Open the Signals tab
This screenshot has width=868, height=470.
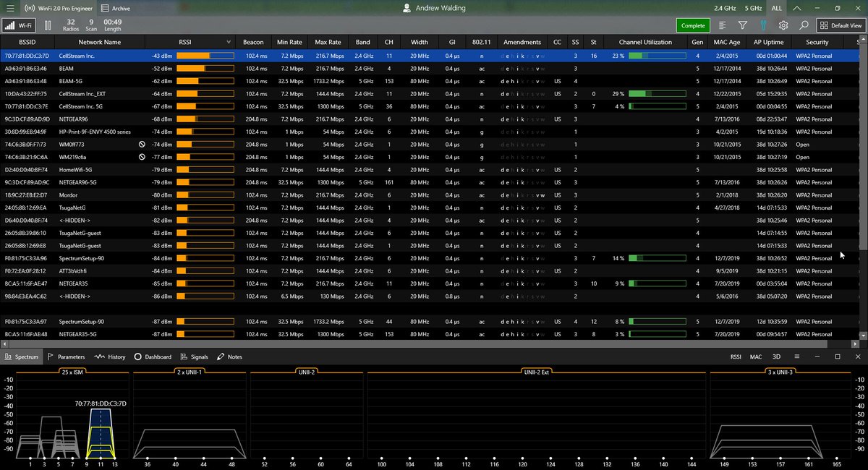coord(195,356)
